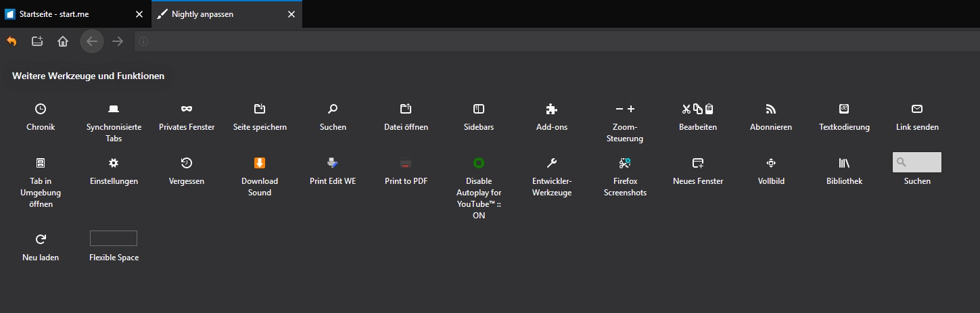Click the orange undo arrow button

pyautogui.click(x=11, y=41)
